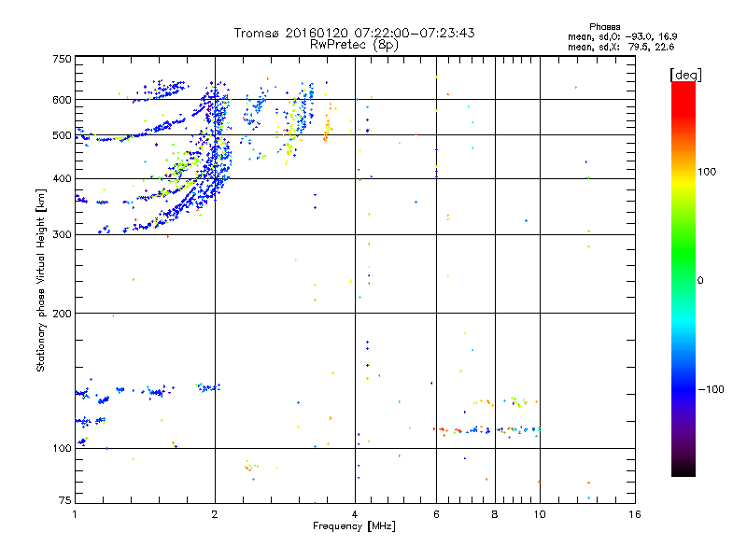747x560 pixels.
Task: Click the y-axis label '750'
Action: (x=62, y=59)
